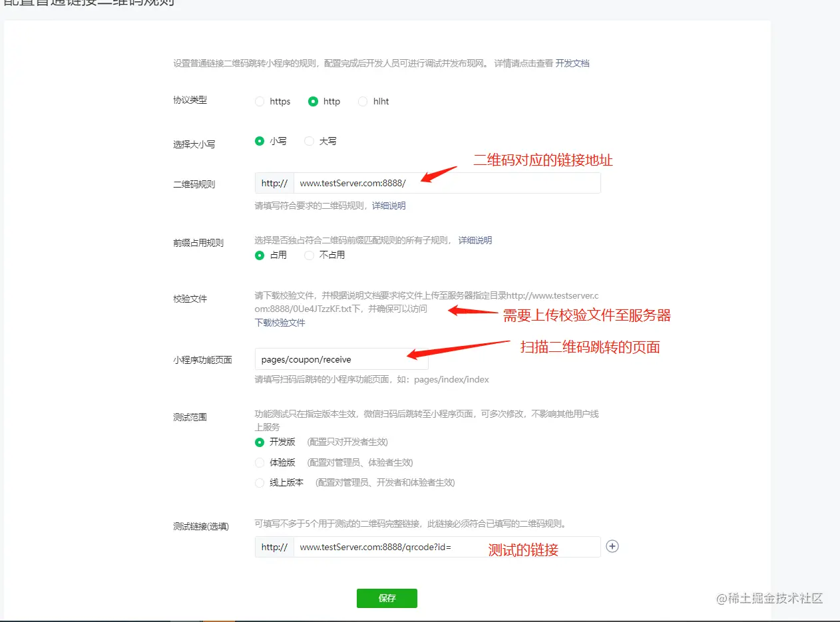The image size is (840, 622).
Task: Click the http:// prefix of 二维码规则 field
Action: coord(274,183)
